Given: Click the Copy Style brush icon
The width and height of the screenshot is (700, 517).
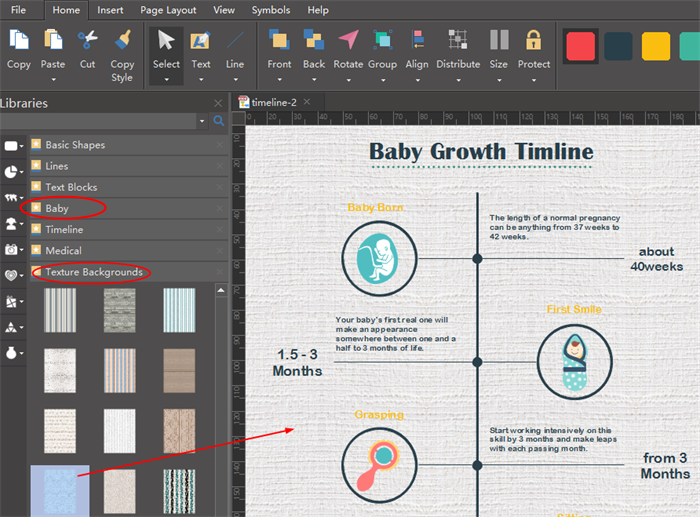Looking at the screenshot, I should pos(122,41).
